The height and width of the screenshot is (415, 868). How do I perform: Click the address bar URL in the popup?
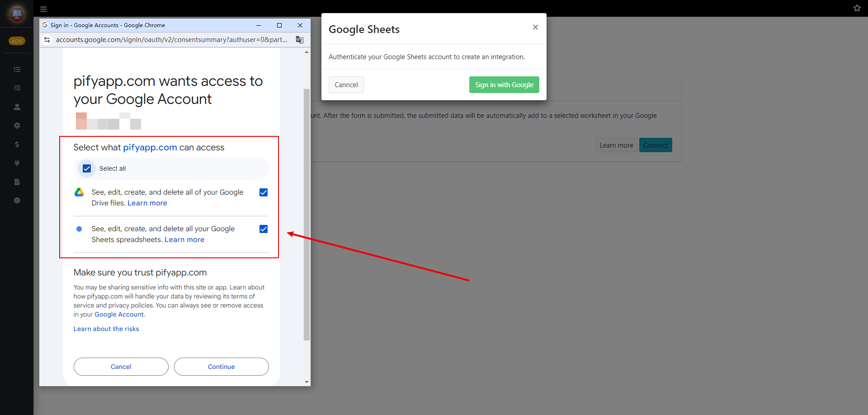(172, 40)
